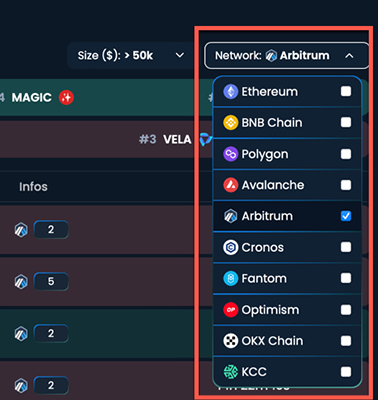
Task: Select the Optimism menu entry
Action: click(x=287, y=310)
